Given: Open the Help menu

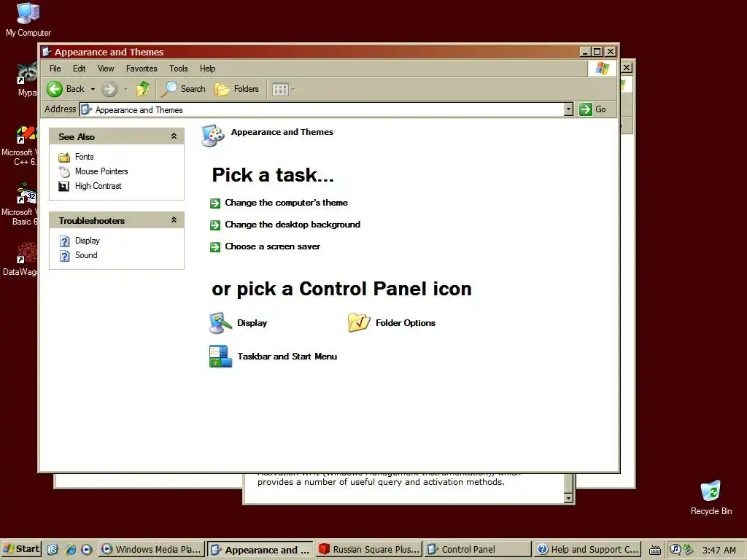Looking at the screenshot, I should click(x=207, y=69).
